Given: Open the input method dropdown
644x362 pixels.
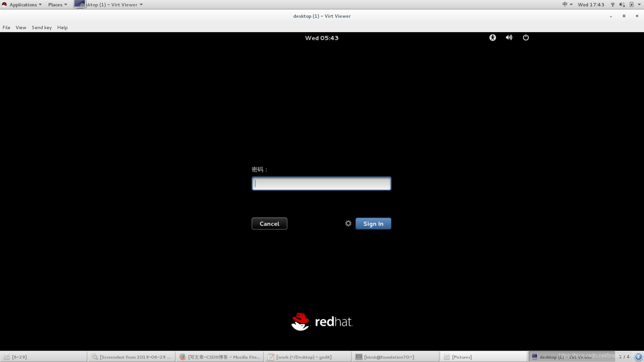Looking at the screenshot, I should coord(568,5).
